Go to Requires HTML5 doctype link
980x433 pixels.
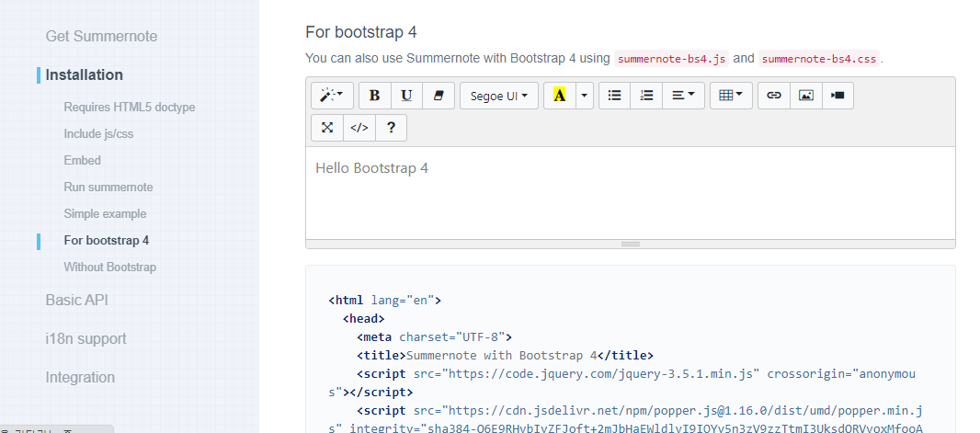pos(130,108)
